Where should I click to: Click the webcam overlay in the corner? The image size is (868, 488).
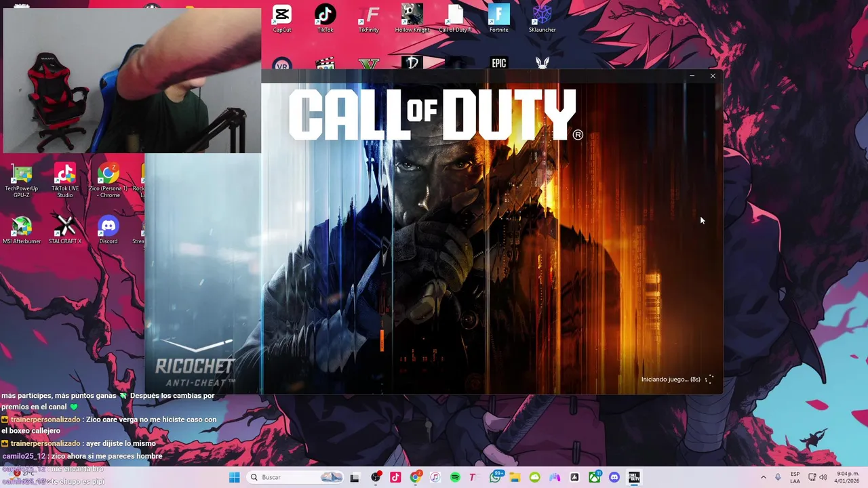coord(132,81)
